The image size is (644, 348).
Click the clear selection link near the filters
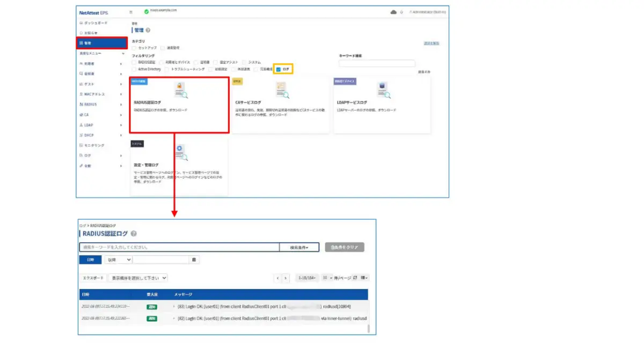click(431, 43)
